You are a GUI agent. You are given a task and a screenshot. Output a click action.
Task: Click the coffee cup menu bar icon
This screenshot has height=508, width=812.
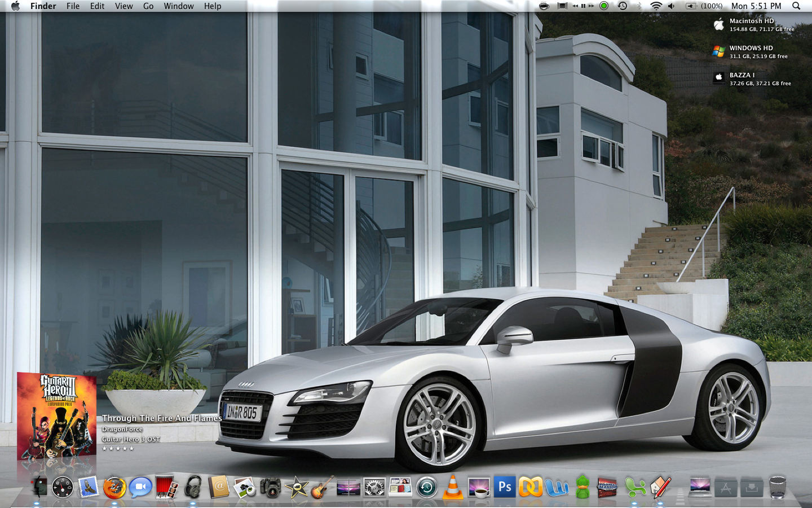[x=544, y=6]
